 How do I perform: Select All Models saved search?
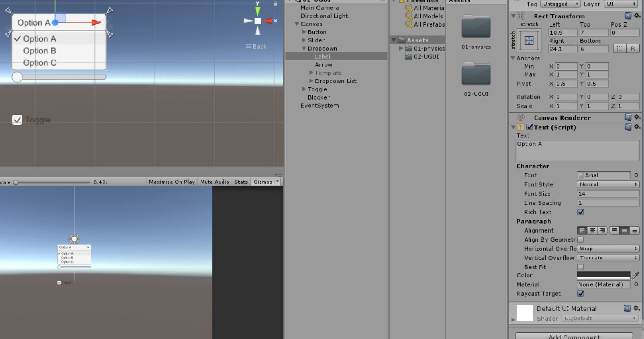click(x=424, y=16)
